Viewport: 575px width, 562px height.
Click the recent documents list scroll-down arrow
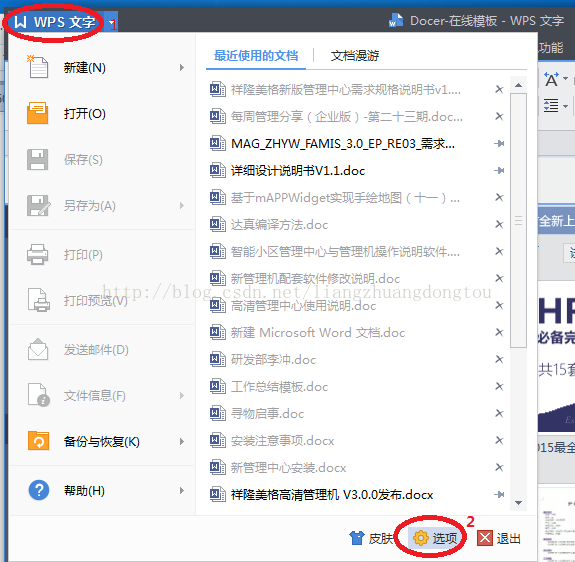click(518, 503)
